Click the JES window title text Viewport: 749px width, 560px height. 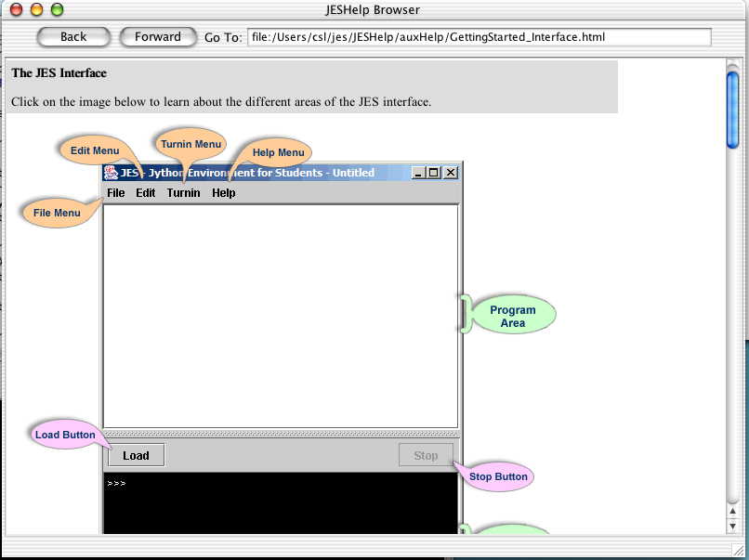coord(247,173)
